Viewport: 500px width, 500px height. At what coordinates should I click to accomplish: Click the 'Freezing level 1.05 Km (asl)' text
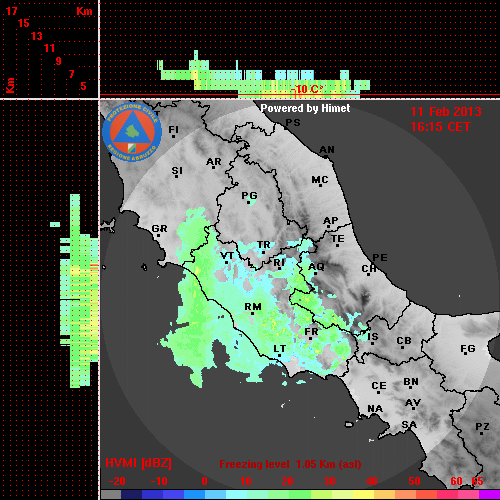290,464
